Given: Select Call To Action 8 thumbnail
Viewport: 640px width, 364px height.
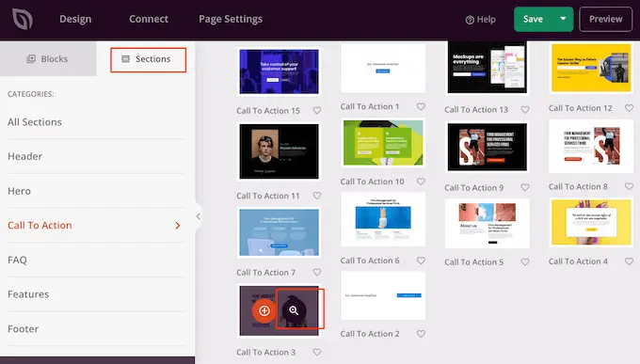Looking at the screenshot, I should point(591,146).
